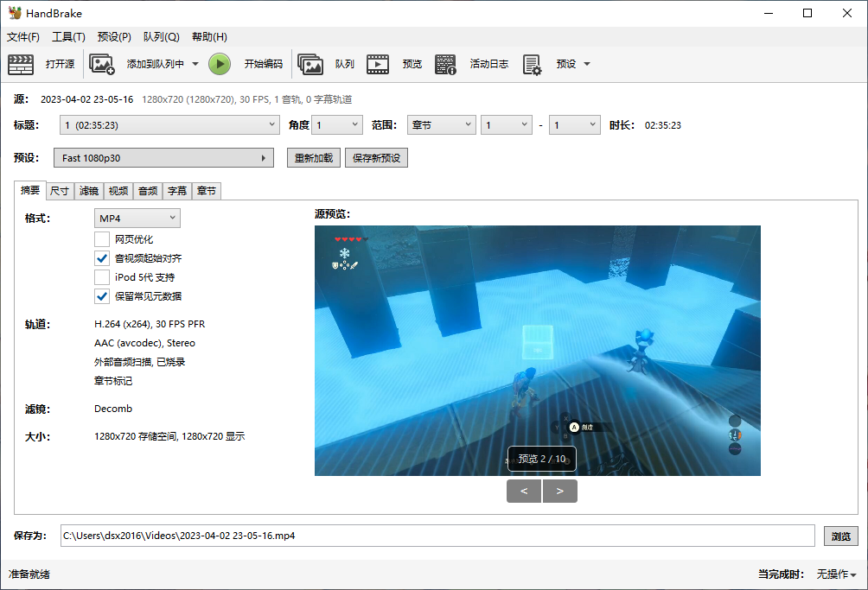Open the 队列(Q) menu
868x590 pixels.
161,37
